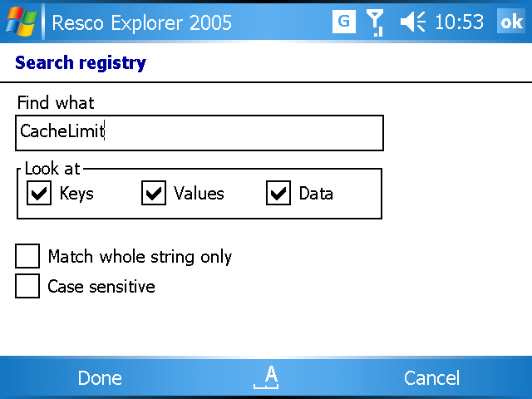Confirm with the ok button in title bar
The image size is (532, 399).
[512, 22]
